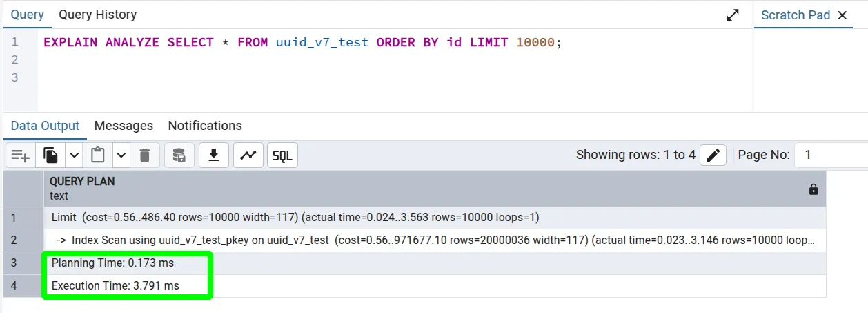Click the Save data changes icon
This screenshot has height=313, width=868.
(x=179, y=155)
